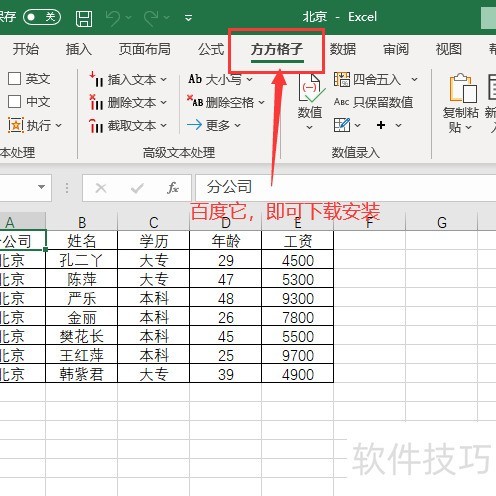Viewport: 496px width, 496px height.
Task: Select column B header
Action: pyautogui.click(x=82, y=222)
